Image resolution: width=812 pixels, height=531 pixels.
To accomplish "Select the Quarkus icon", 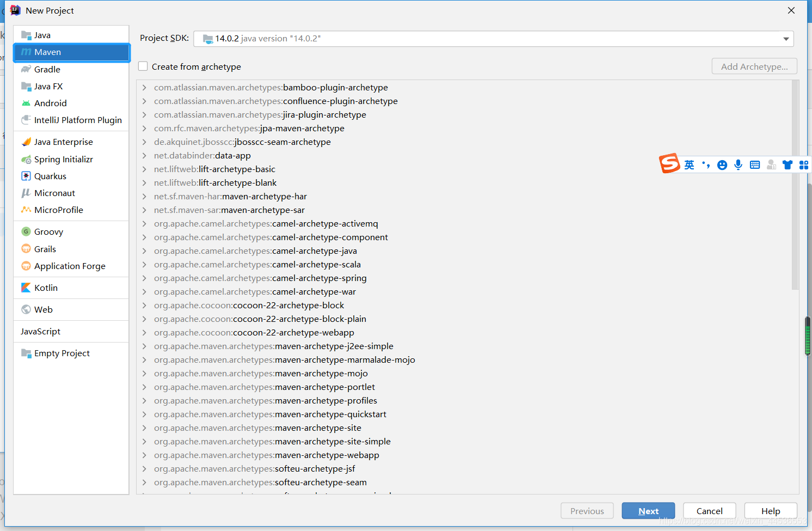I will (26, 176).
